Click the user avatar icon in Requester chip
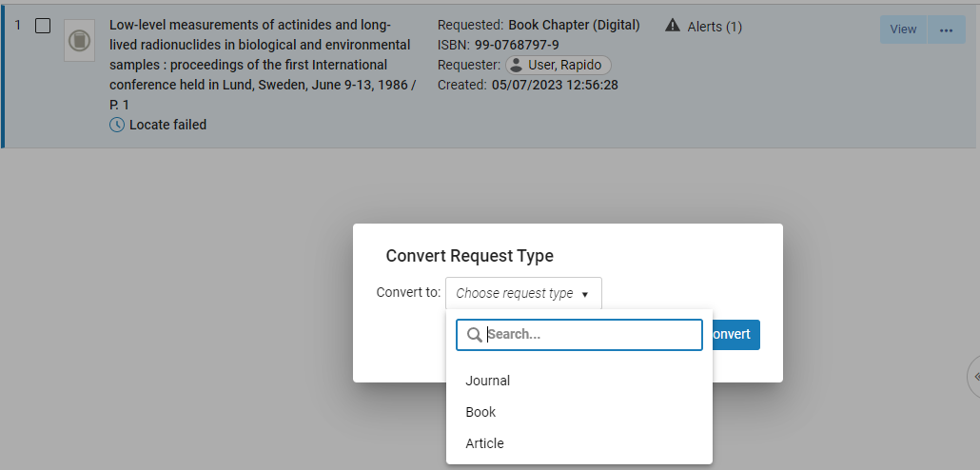The width and height of the screenshot is (980, 470). click(x=516, y=65)
